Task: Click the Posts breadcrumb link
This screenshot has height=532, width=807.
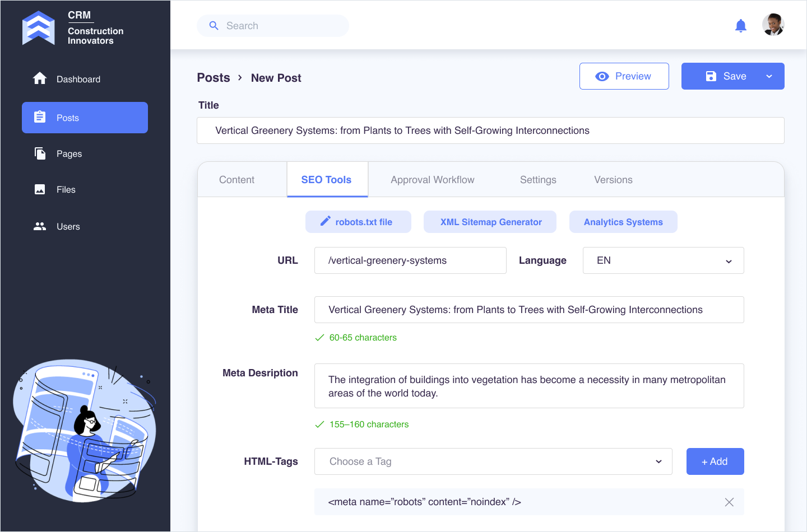Action: (x=214, y=78)
